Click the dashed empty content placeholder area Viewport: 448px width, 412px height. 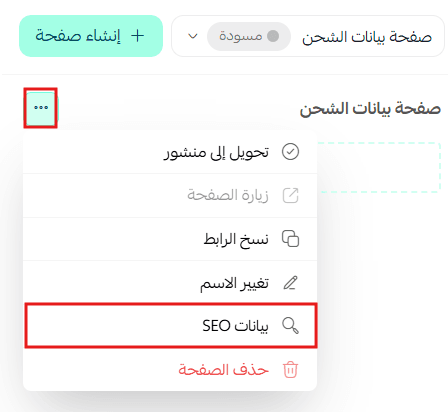click(379, 167)
